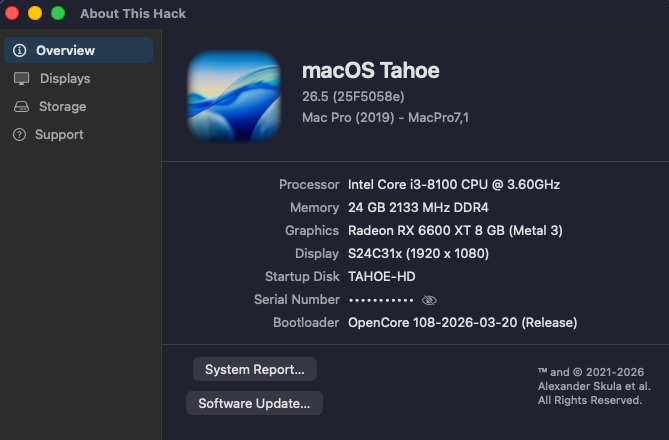Close the About This Hack window
Viewport: 669px width, 440px height.
(x=12, y=14)
